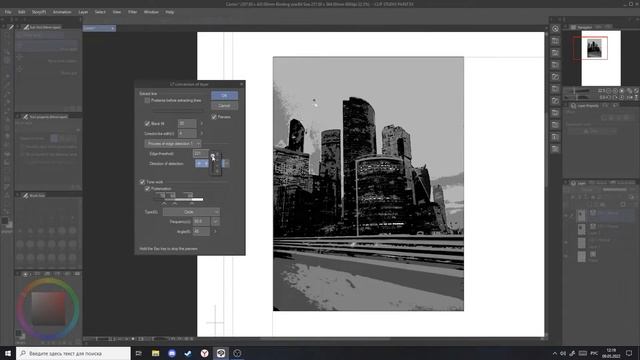Expand the Correction line width slider arrow
This screenshot has width=640, height=360.
click(x=202, y=133)
